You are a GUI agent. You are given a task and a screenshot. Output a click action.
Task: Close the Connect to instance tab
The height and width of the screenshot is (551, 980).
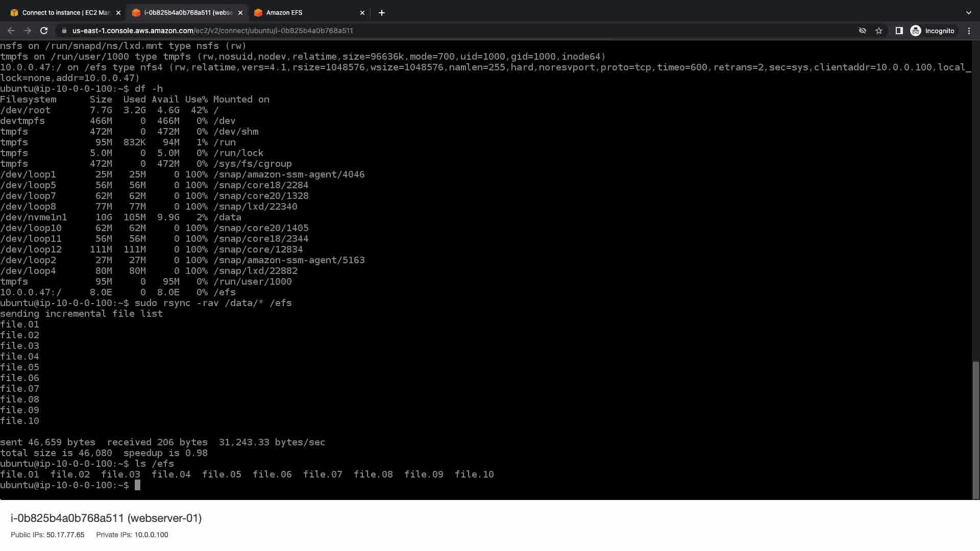(x=118, y=12)
